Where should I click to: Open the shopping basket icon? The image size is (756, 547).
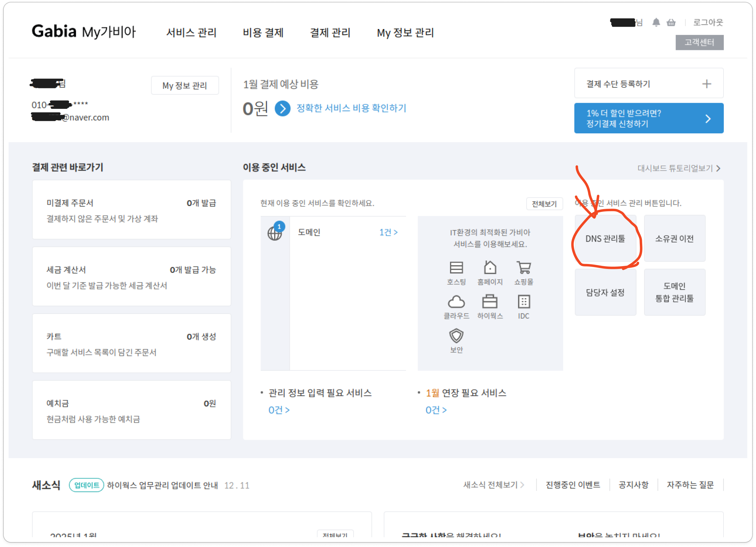(x=671, y=22)
